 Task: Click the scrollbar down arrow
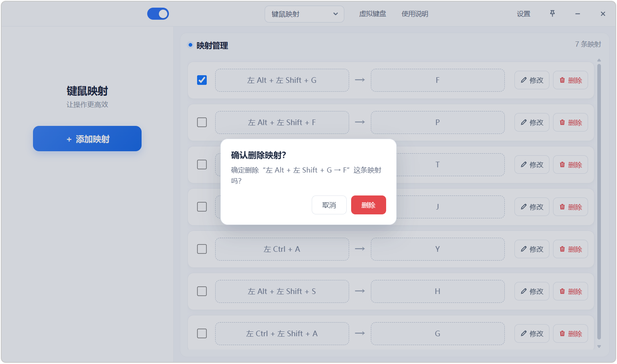[599, 346]
